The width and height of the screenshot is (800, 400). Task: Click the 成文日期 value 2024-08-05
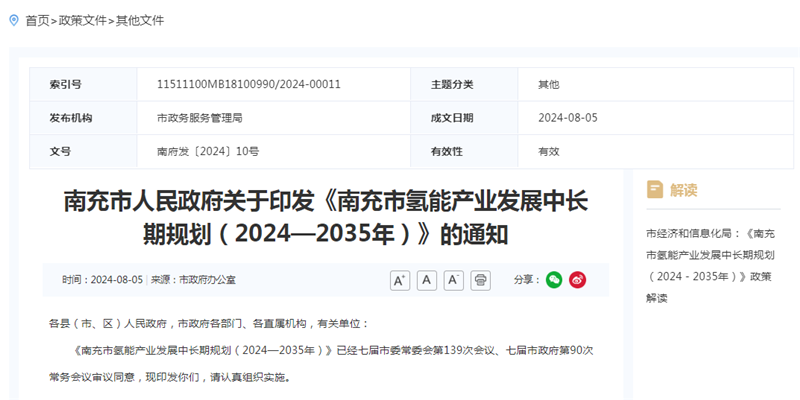pyautogui.click(x=567, y=118)
